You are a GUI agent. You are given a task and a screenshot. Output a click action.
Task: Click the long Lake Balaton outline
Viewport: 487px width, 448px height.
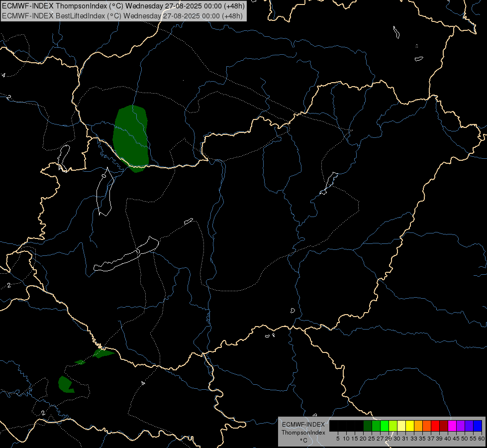point(127,255)
